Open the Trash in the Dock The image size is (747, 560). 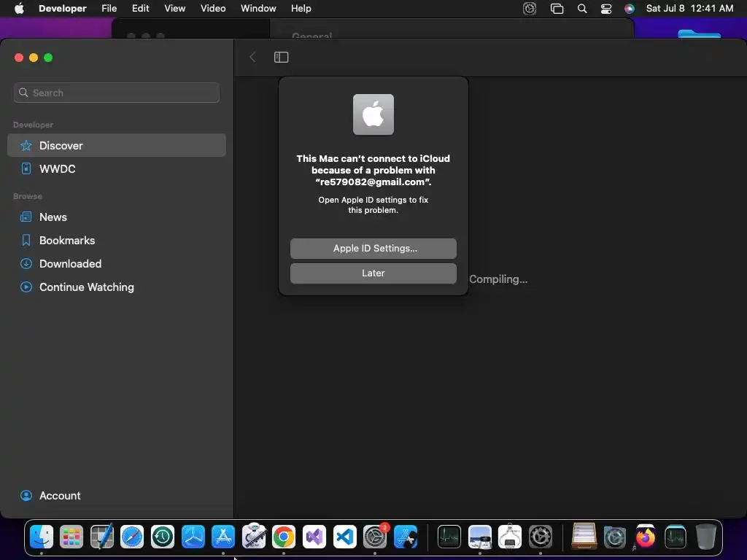pos(705,537)
